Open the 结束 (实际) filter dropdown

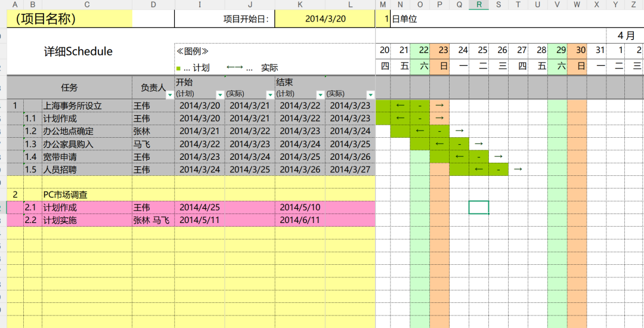[370, 95]
